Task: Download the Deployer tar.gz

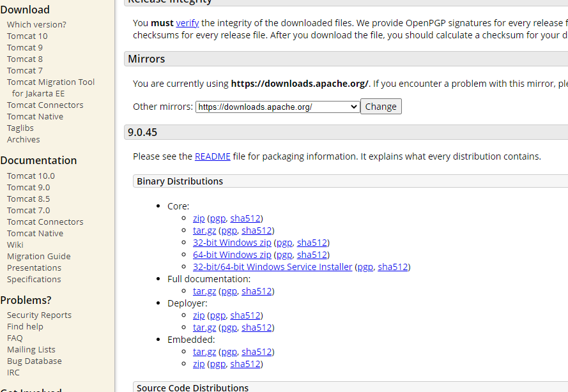Action: [x=204, y=328]
